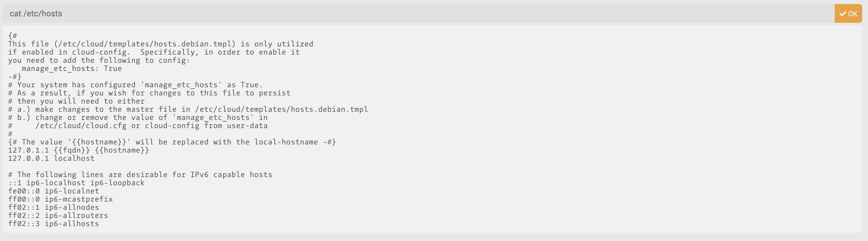Viewport: 868px width, 241px height.
Task: Click the opening '{#' template comment line
Action: tap(13, 36)
